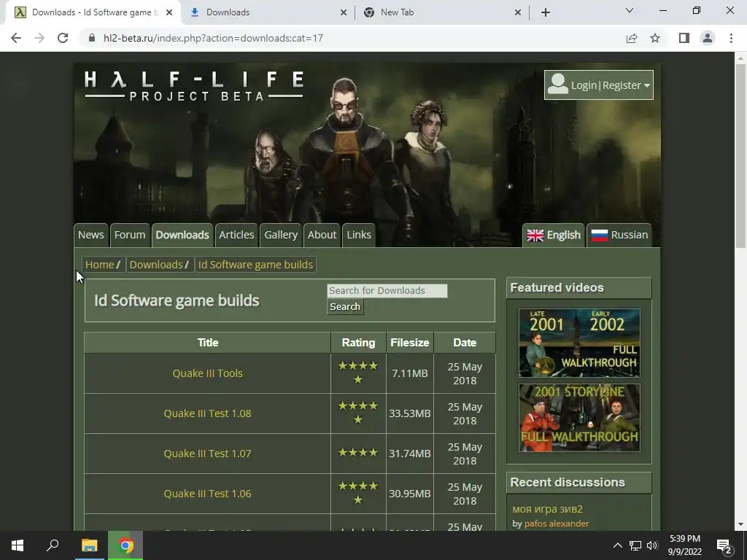Image resolution: width=747 pixels, height=560 pixels.
Task: Open Windows taskbar search
Action: 53,545
